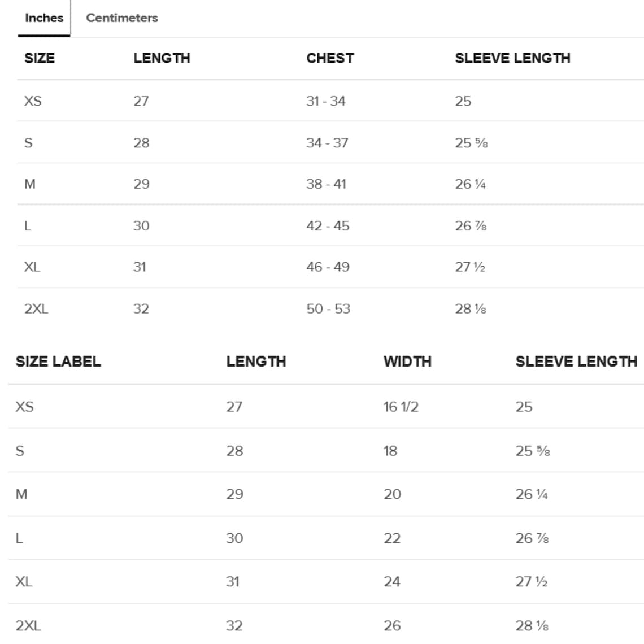Screen dimensions: 644x644
Task: Click width value 22 in L row
Action: tap(392, 538)
